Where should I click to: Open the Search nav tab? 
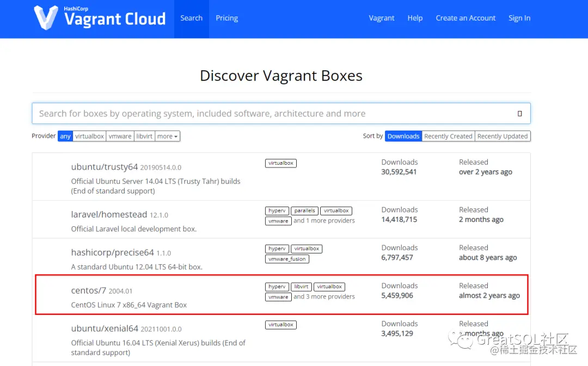(x=191, y=18)
